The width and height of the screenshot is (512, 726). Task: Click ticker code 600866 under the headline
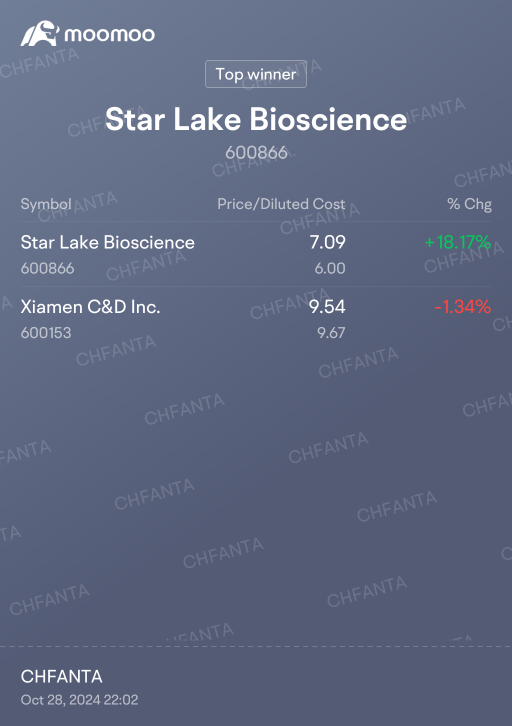[x=256, y=153]
